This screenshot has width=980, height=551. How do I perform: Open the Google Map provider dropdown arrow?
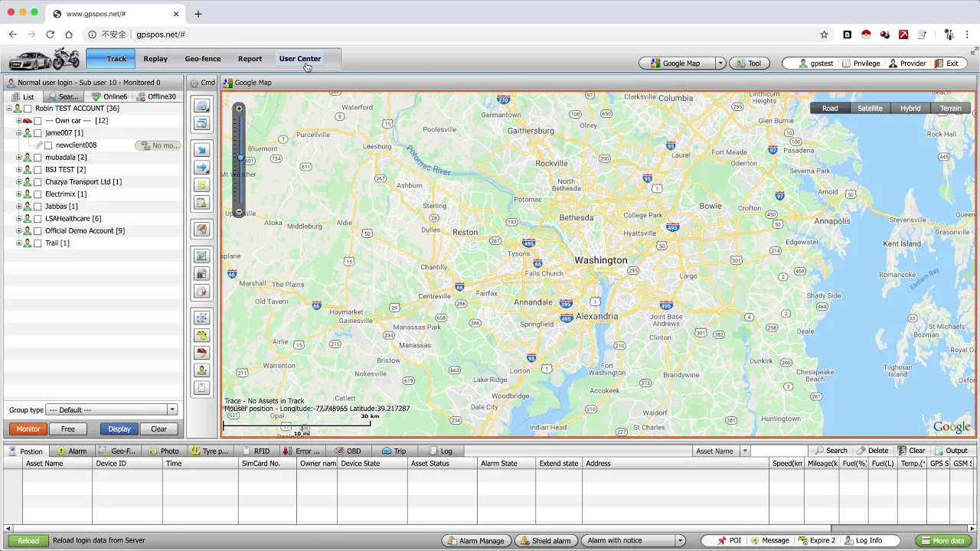(x=720, y=64)
